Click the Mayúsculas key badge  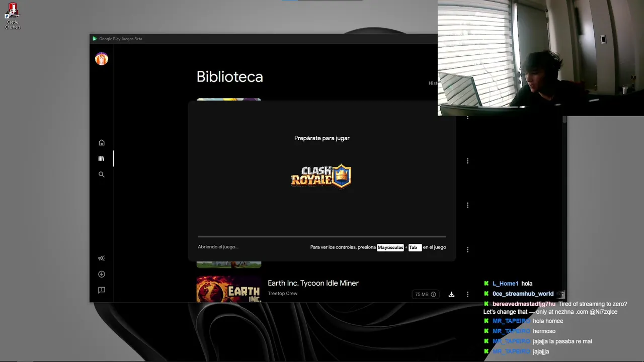tap(390, 247)
